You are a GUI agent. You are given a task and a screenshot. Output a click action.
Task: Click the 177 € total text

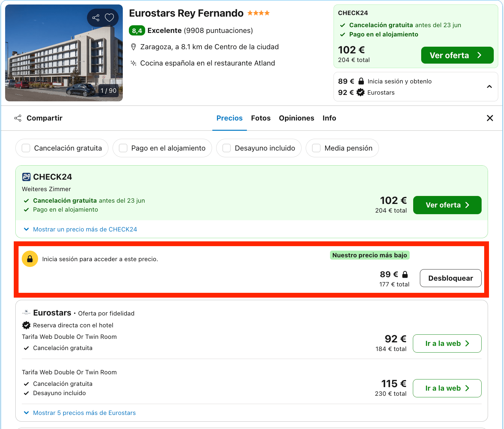coord(394,284)
